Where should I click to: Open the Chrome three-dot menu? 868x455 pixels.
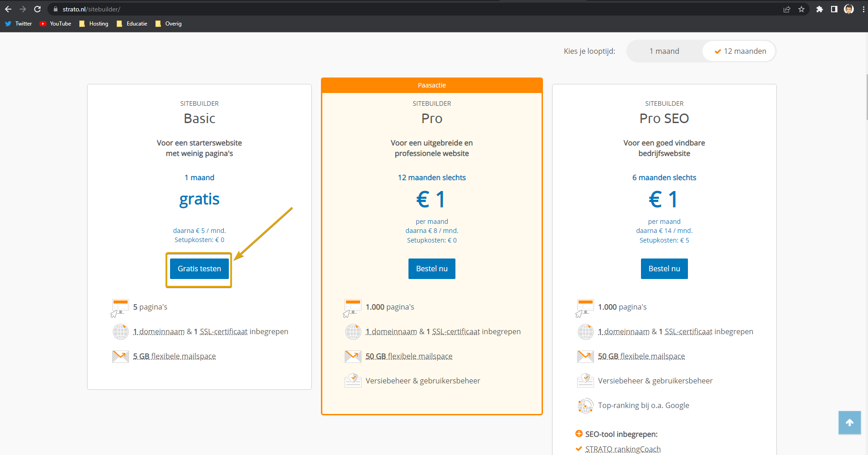pyautogui.click(x=863, y=9)
